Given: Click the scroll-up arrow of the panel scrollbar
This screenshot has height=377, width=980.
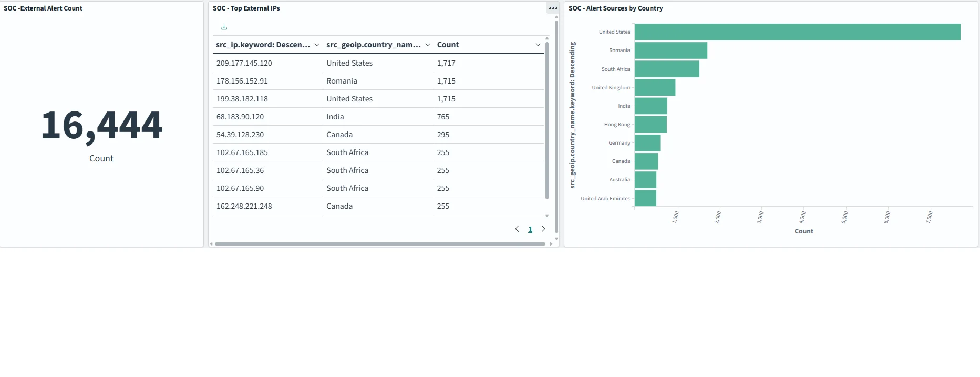Looking at the screenshot, I should 556,17.
